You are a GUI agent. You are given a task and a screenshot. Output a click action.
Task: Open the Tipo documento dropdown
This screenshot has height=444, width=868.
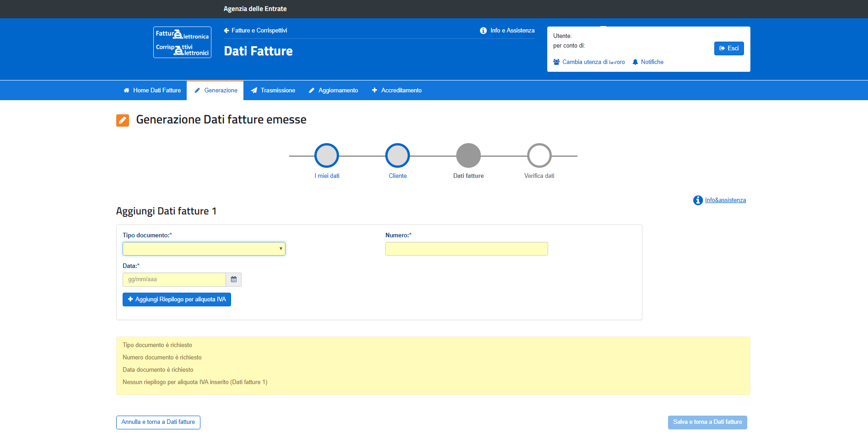204,249
